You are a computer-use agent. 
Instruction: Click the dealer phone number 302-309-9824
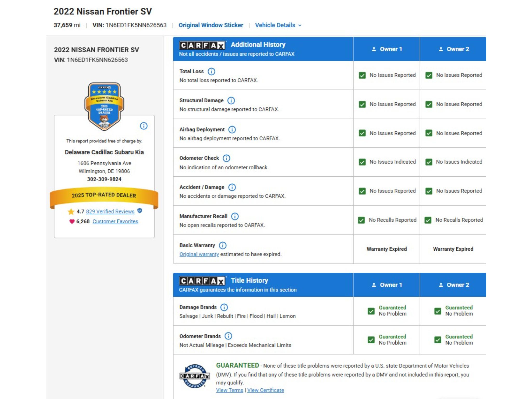coord(104,179)
